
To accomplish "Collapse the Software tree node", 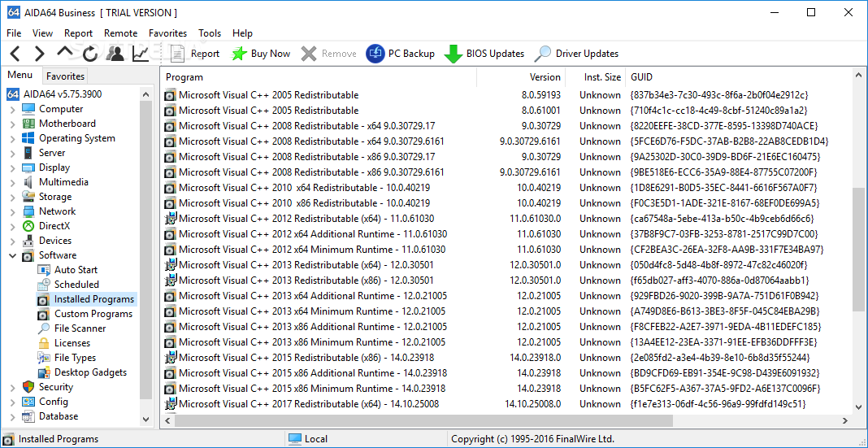I will pos(12,255).
